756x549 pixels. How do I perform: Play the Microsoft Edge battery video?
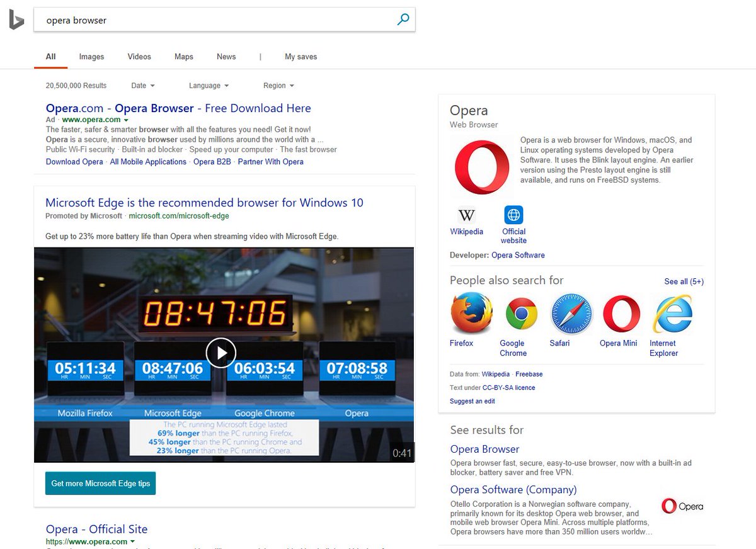(221, 353)
